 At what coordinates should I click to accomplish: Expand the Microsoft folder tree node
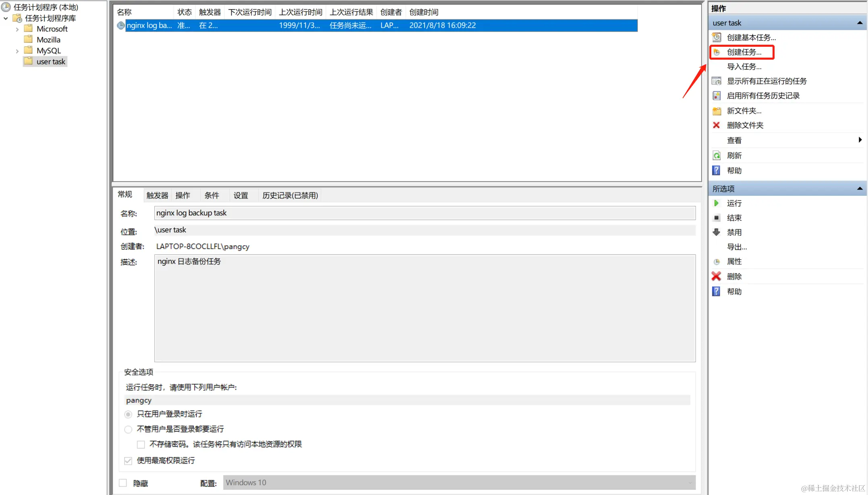click(17, 29)
